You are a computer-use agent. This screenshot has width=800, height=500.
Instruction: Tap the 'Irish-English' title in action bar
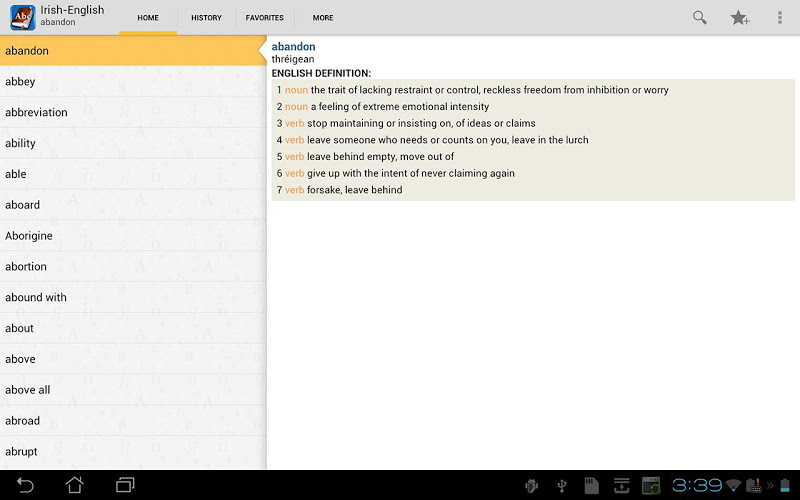click(x=72, y=10)
